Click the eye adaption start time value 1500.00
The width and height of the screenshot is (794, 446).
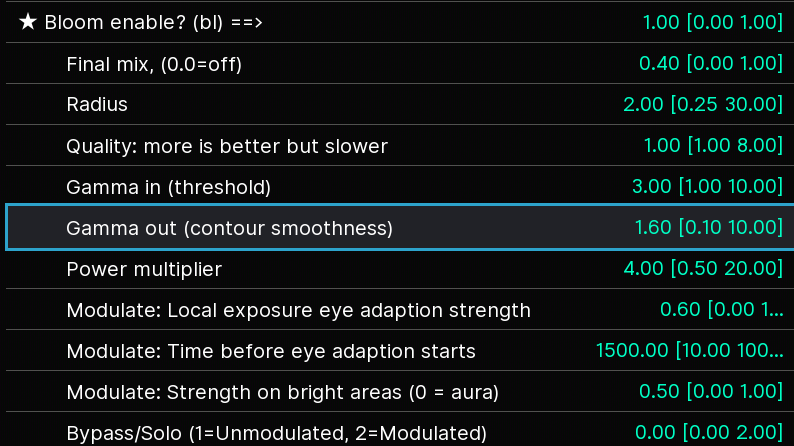pos(632,350)
